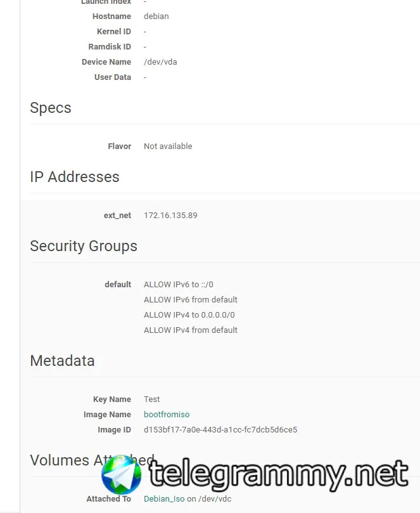Click the Specs section heading

tap(51, 108)
